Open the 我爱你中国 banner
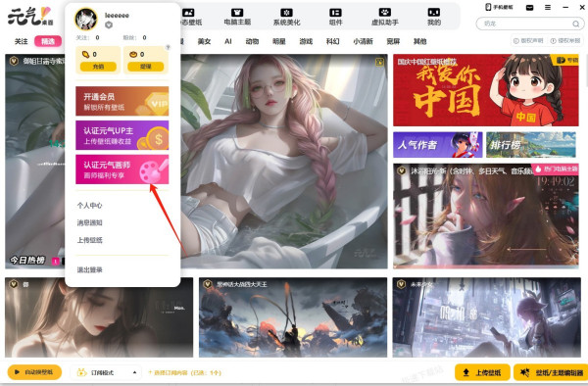This screenshot has width=588, height=386. [486, 90]
